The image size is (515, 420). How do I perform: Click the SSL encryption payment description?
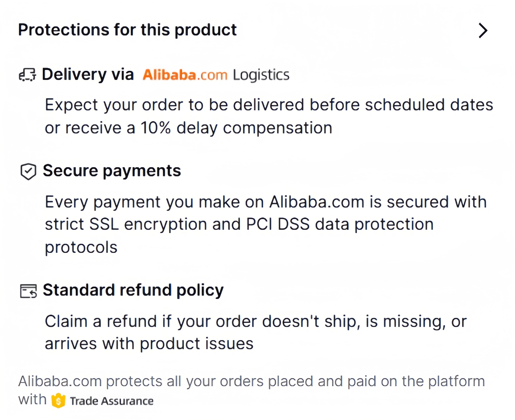click(x=266, y=225)
